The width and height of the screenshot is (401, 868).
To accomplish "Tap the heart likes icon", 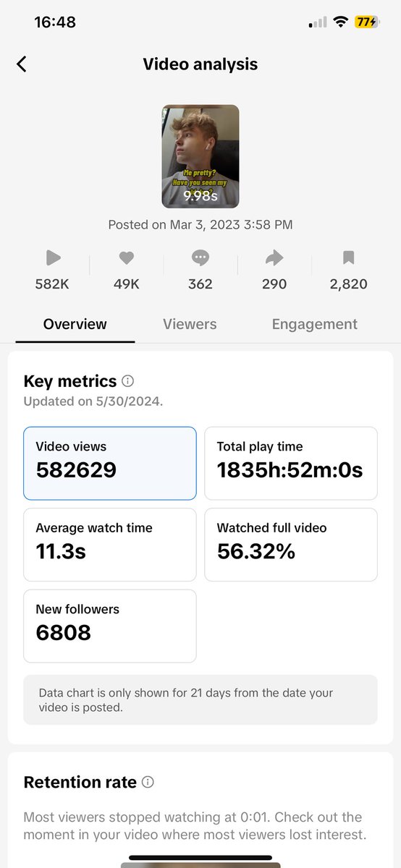I will tap(127, 258).
